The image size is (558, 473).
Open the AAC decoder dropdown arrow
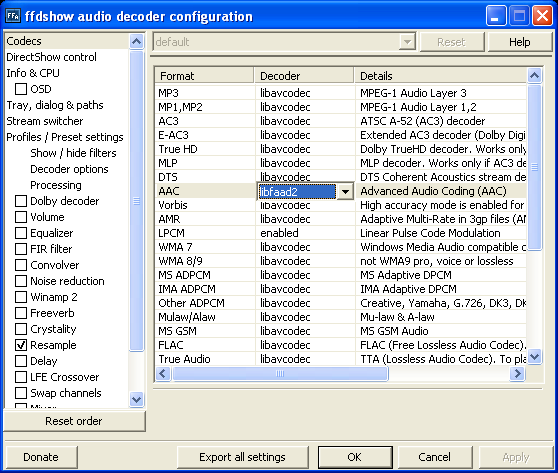[345, 192]
